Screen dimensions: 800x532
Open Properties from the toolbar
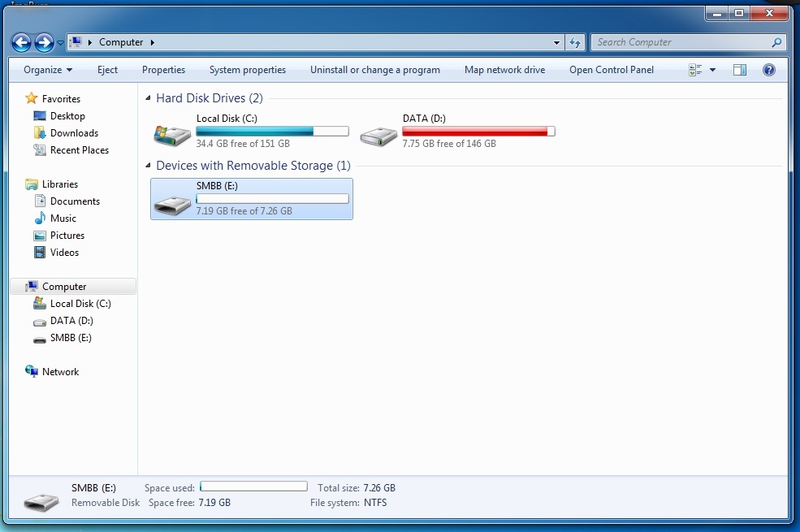point(163,70)
